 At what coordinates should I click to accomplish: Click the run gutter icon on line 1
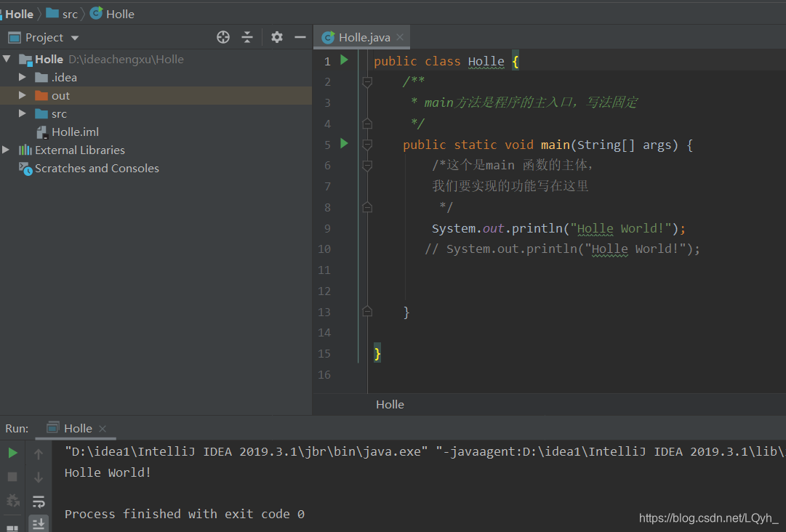(x=345, y=60)
